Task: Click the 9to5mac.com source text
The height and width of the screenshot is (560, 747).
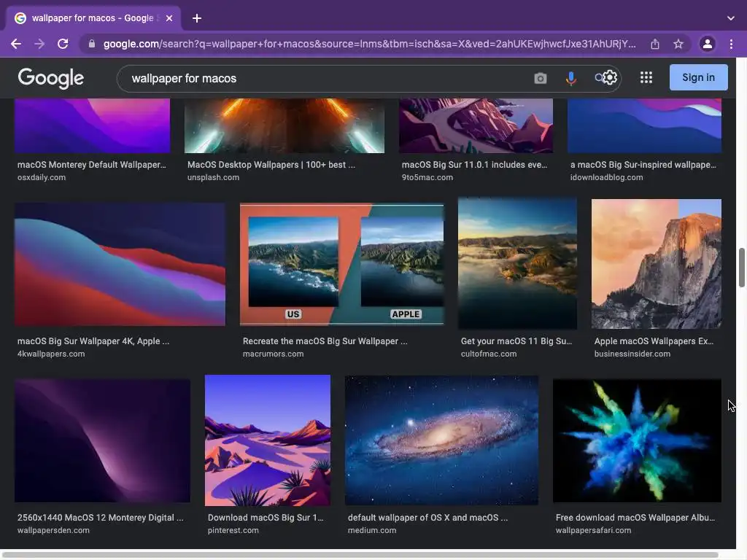Action: tap(427, 178)
